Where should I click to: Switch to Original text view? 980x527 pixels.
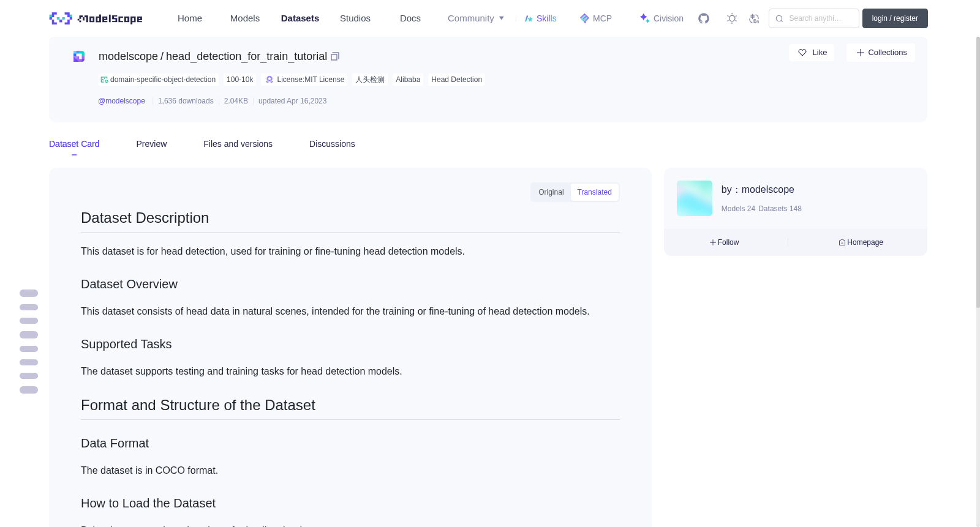551,192
